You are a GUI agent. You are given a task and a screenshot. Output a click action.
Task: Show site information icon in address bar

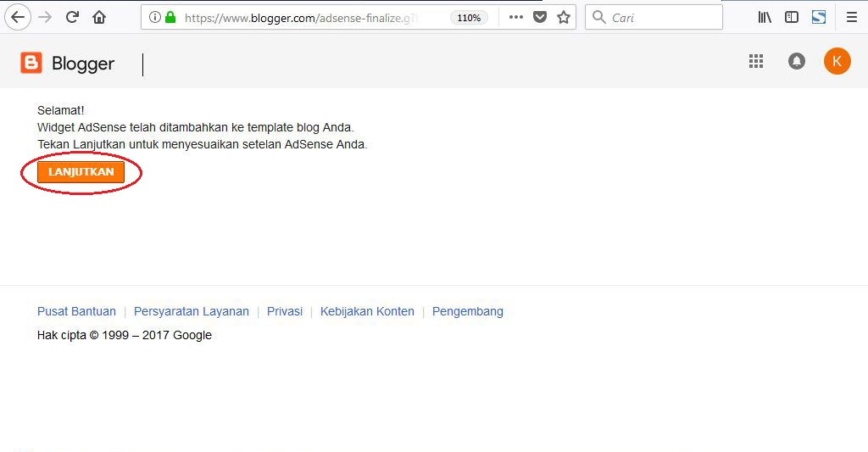[155, 18]
